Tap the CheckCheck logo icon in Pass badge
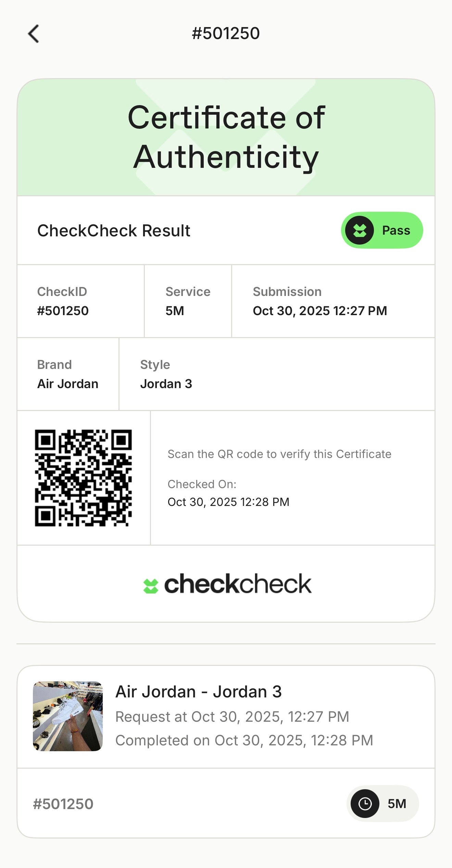452x868 pixels. click(x=359, y=230)
